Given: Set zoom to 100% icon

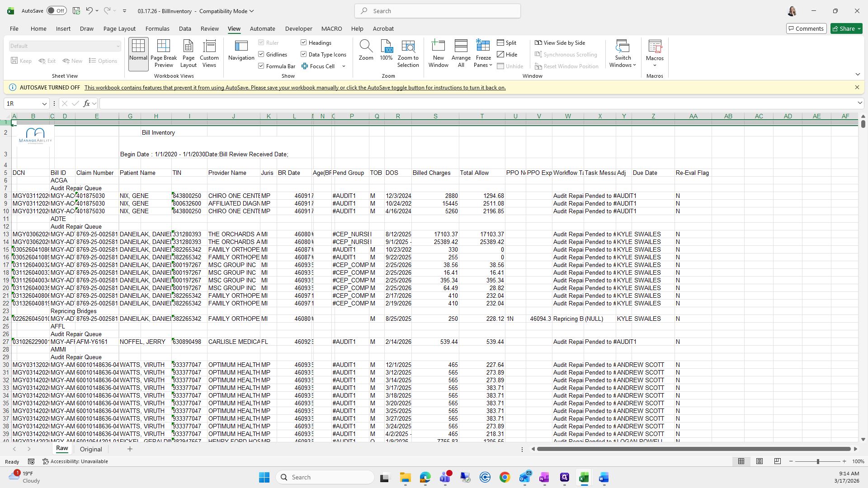Looking at the screenshot, I should [x=386, y=47].
